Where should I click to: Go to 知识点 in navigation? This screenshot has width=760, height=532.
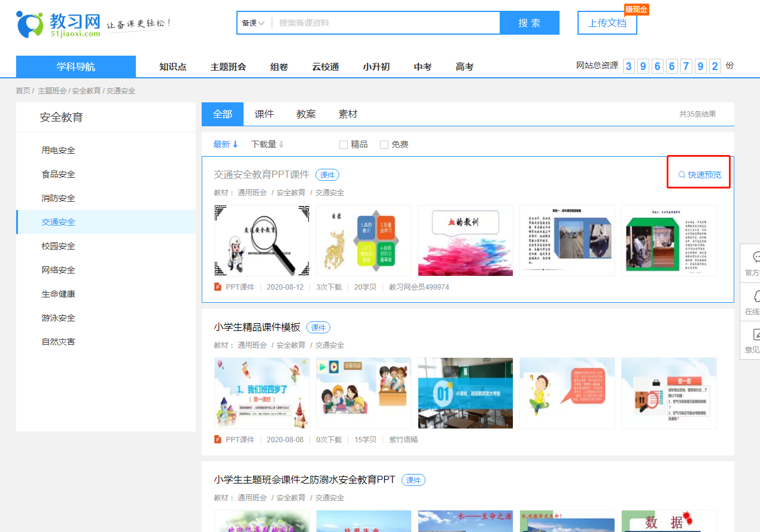(173, 67)
